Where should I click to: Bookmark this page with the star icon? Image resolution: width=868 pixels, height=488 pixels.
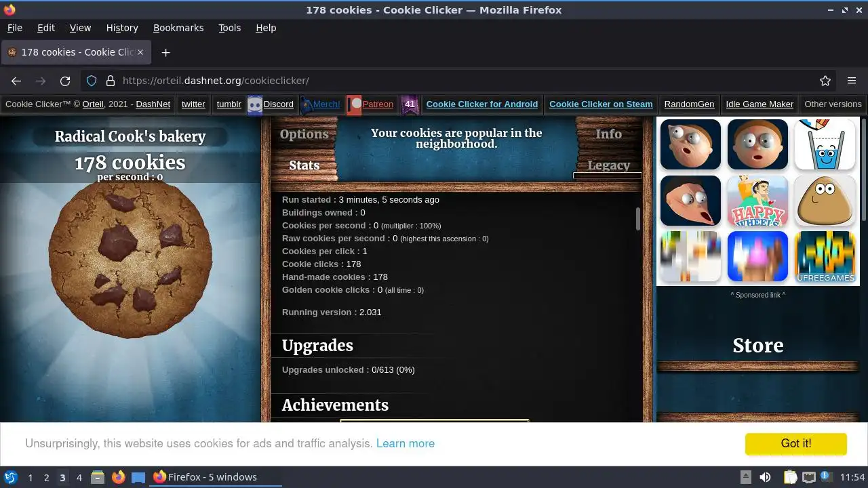coord(825,81)
